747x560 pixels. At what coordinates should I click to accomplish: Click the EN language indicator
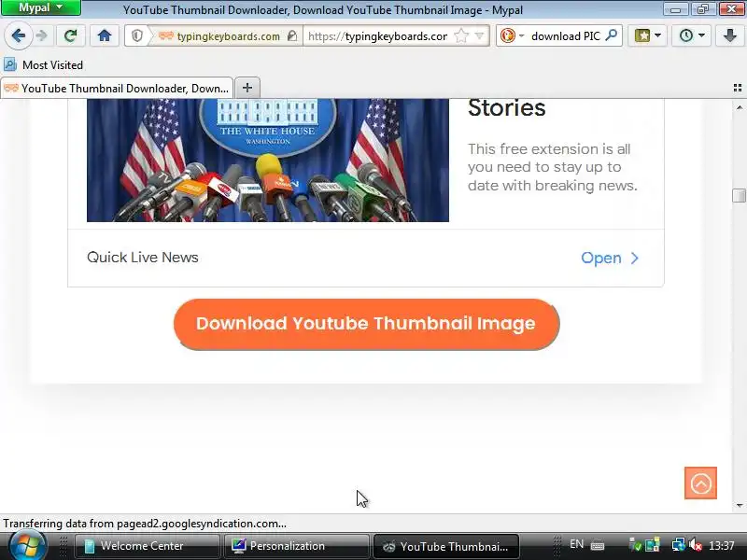click(x=576, y=544)
